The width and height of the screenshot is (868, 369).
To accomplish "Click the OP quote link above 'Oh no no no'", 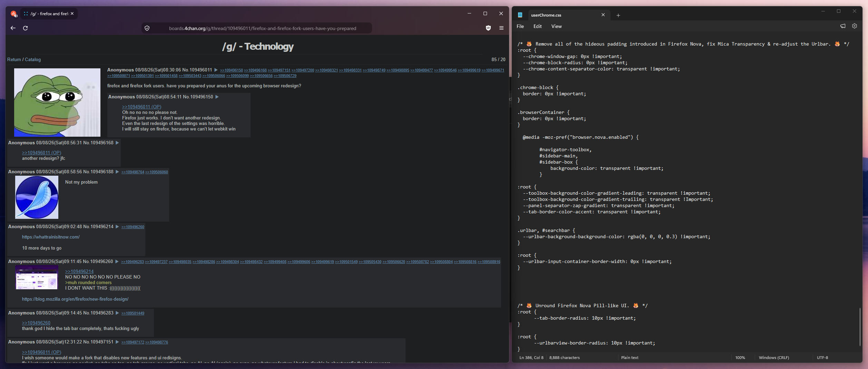I will [x=142, y=107].
